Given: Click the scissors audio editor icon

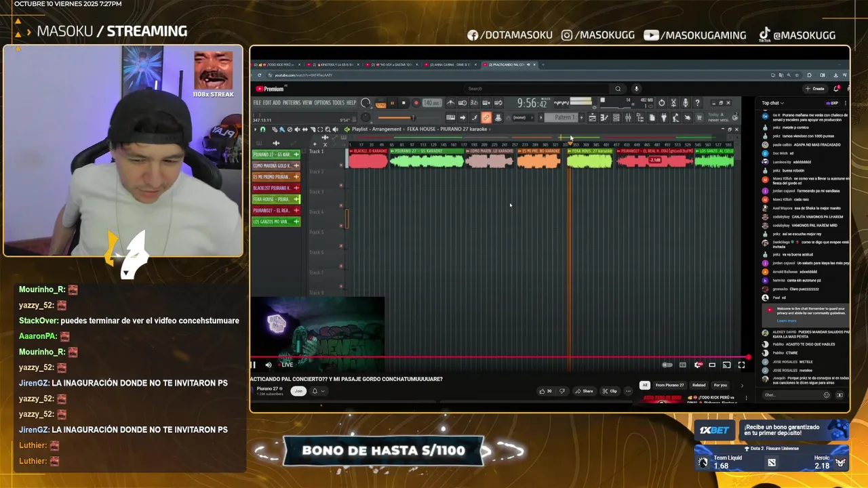Looking at the screenshot, I should coord(673,102).
